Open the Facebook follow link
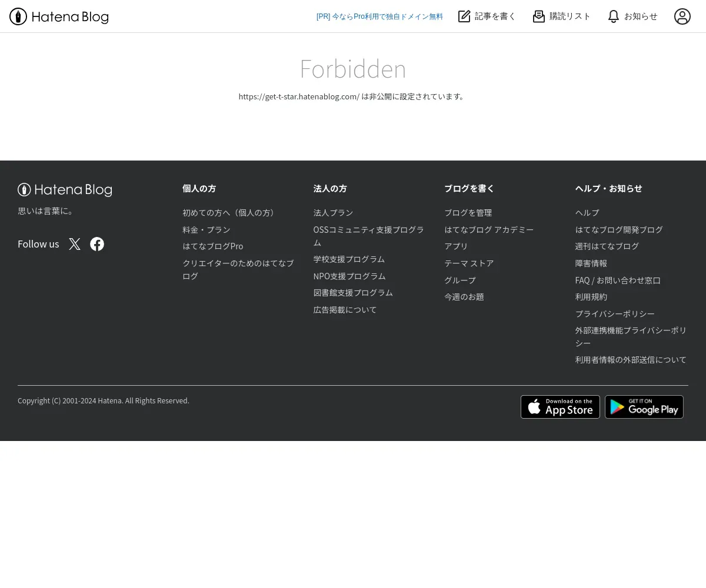The image size is (706, 588). coord(97,244)
